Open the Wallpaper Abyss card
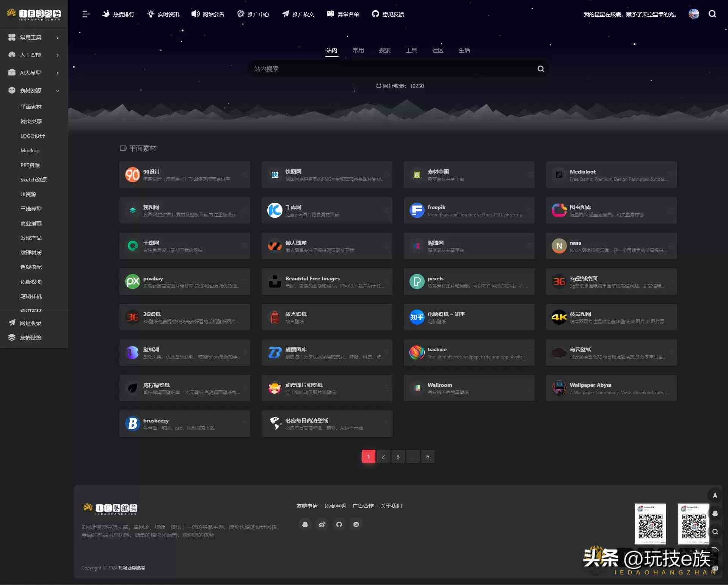Screen dimensions: 728x585 click(611, 388)
